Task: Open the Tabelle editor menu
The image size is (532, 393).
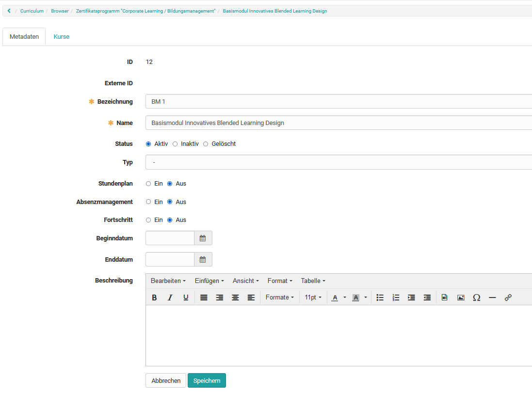Action: coord(313,281)
